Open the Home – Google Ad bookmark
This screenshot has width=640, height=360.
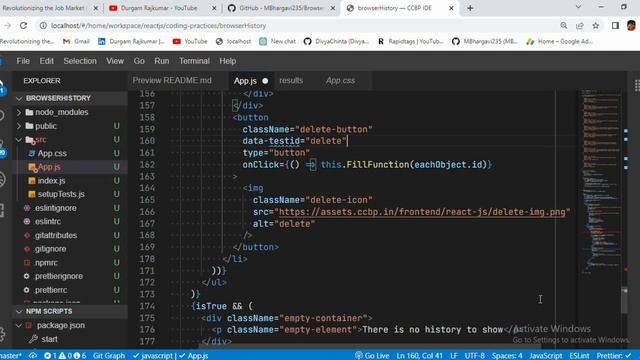(559, 41)
